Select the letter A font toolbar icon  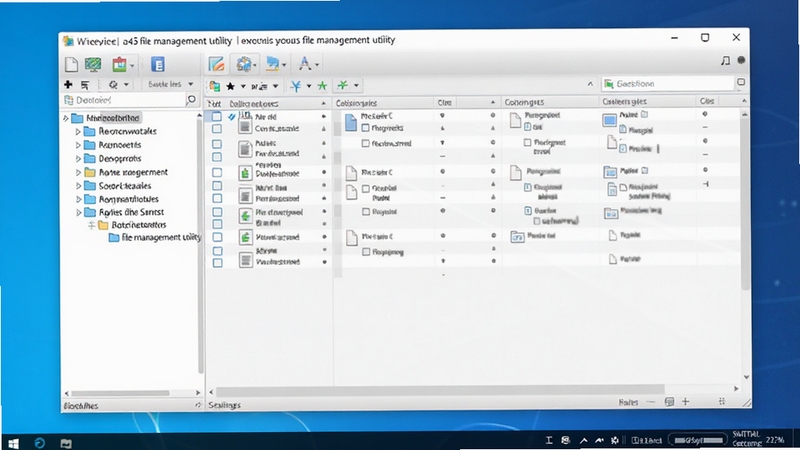pos(305,64)
